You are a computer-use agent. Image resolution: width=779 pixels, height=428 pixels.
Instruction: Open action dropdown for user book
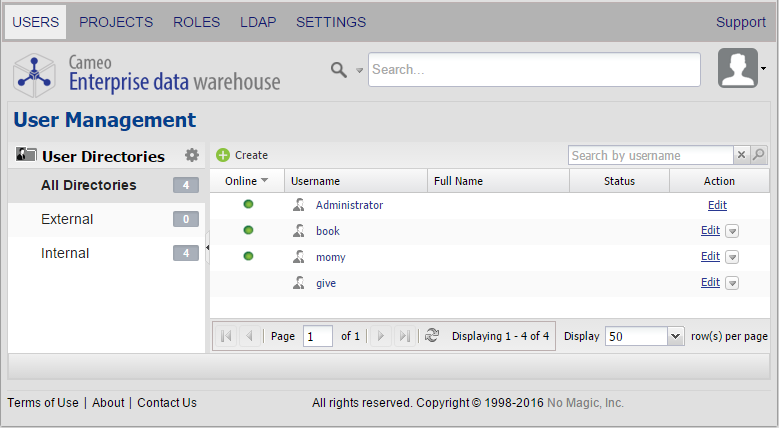732,231
